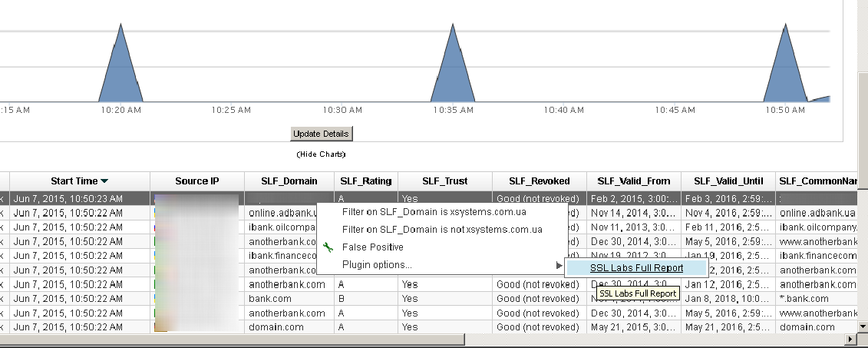Viewport: 868px width, 348px height.
Task: Sort by the Source IP column header
Action: [x=196, y=181]
